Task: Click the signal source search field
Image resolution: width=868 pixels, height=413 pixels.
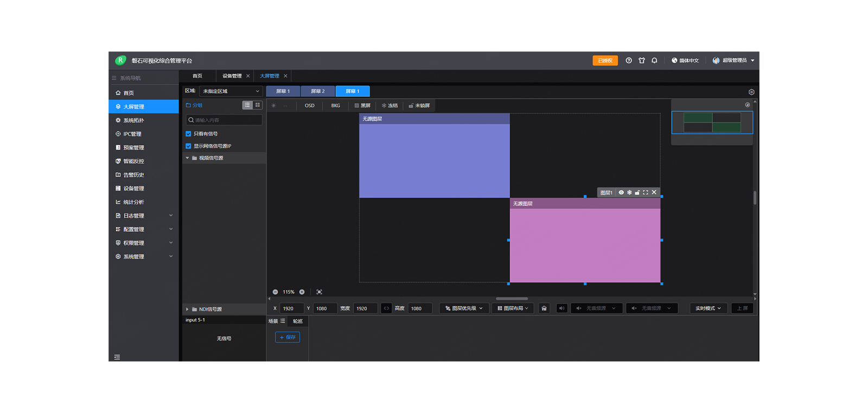Action: click(224, 120)
